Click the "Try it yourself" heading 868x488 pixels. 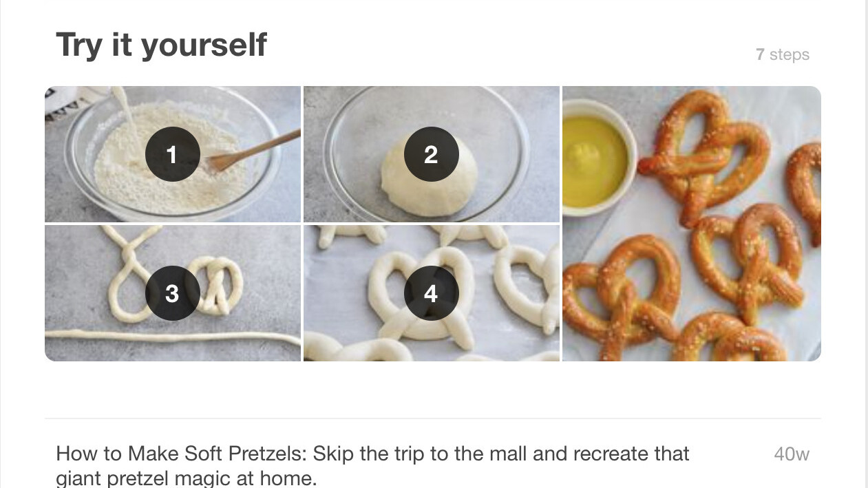tap(161, 45)
